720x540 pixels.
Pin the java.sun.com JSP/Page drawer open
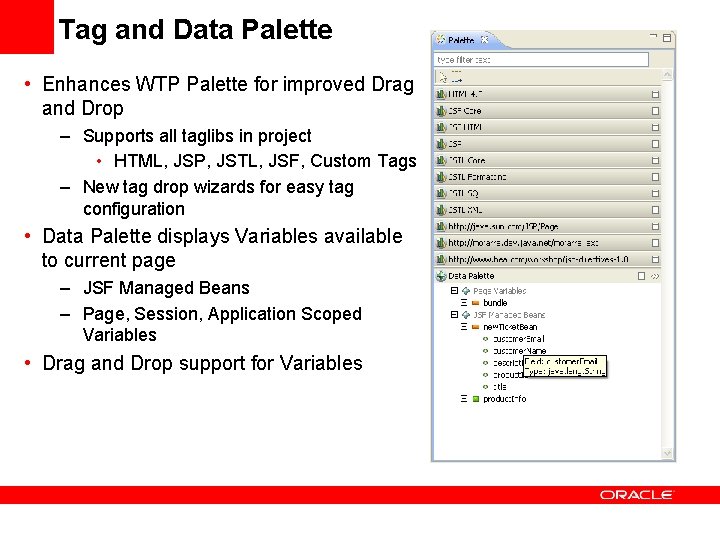point(655,227)
